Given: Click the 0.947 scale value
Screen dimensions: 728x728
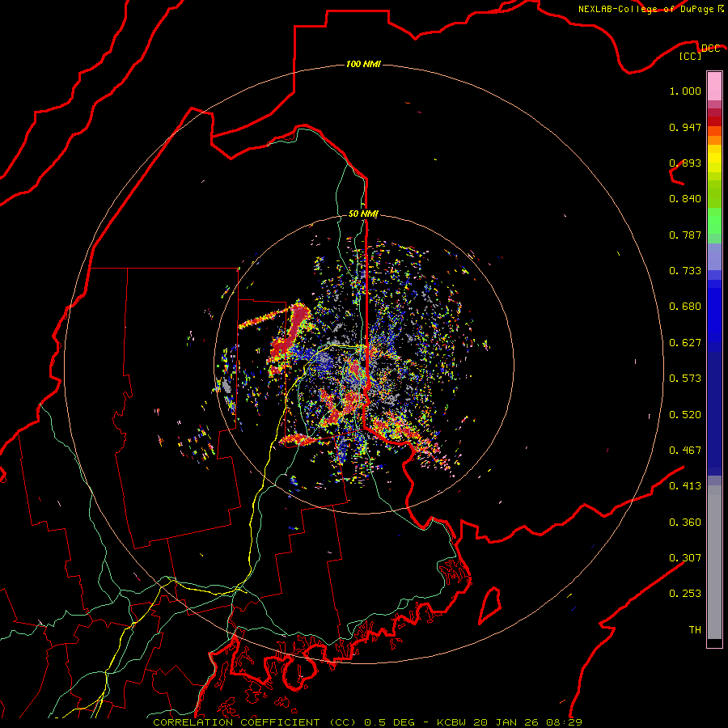Looking at the screenshot, I should (x=685, y=127).
